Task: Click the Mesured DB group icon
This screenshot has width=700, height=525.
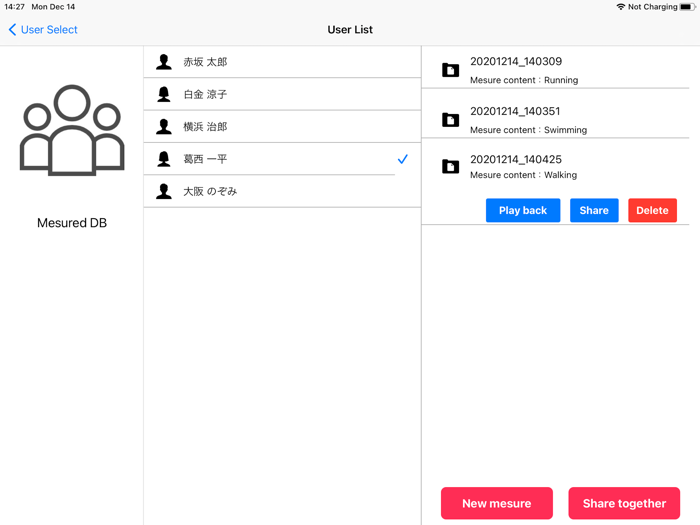Action: pos(72,129)
